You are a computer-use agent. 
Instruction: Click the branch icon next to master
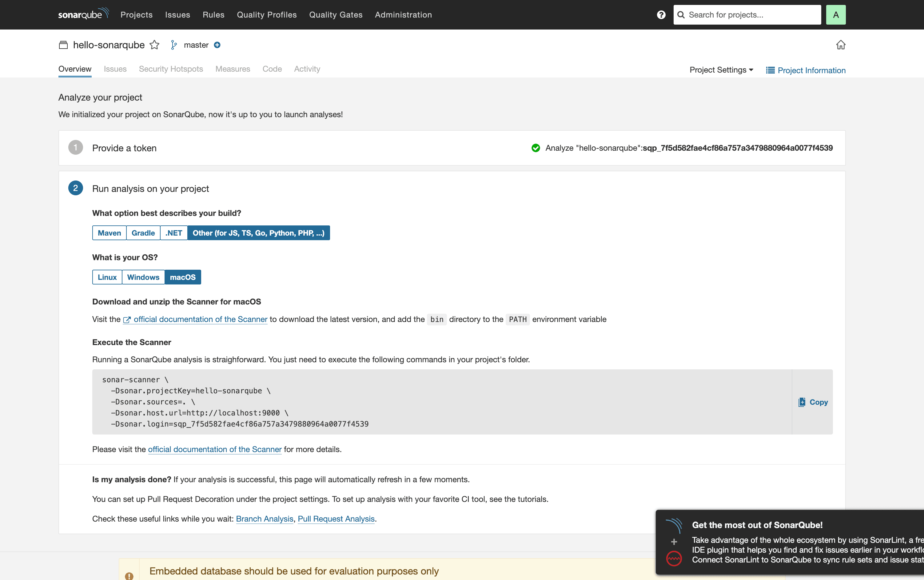click(x=174, y=45)
